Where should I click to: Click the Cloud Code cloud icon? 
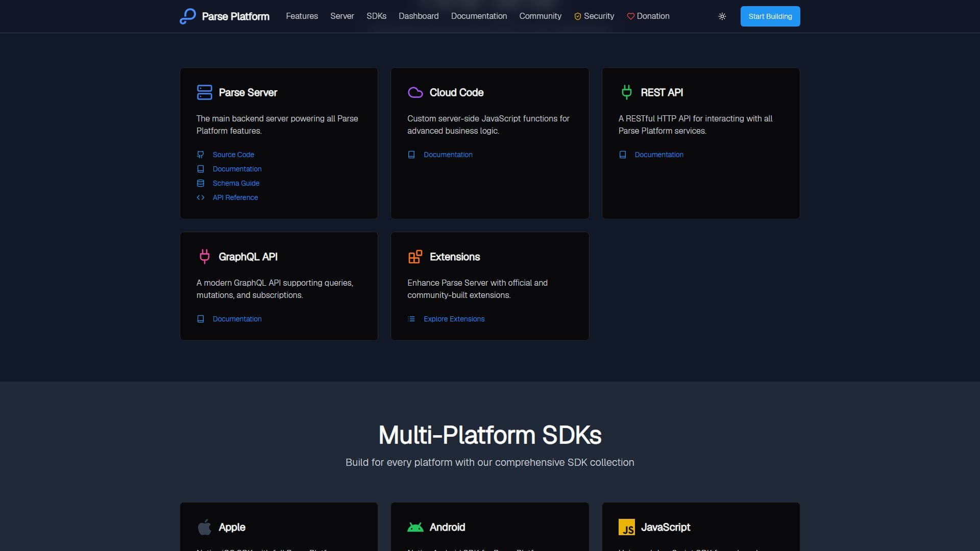(x=415, y=92)
